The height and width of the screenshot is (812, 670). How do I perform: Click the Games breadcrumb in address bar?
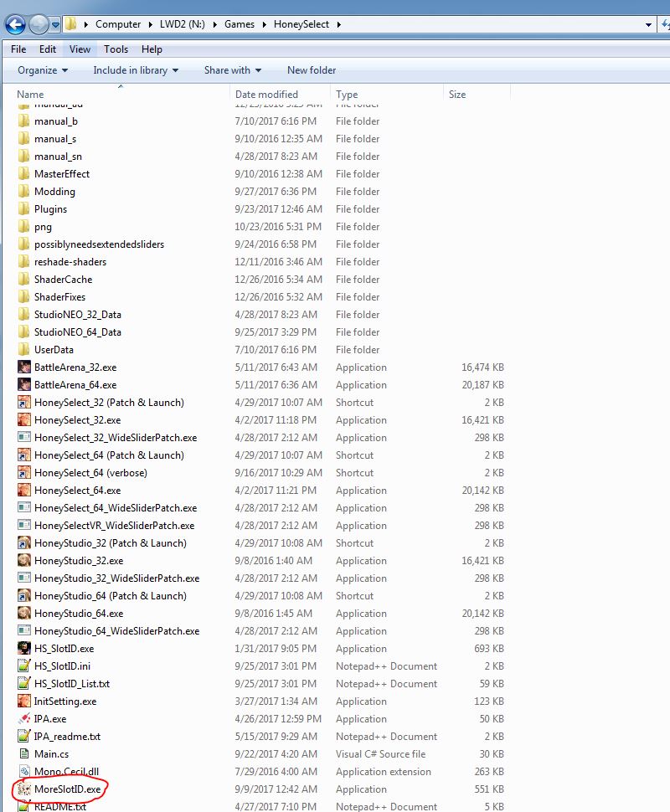pyautogui.click(x=240, y=24)
